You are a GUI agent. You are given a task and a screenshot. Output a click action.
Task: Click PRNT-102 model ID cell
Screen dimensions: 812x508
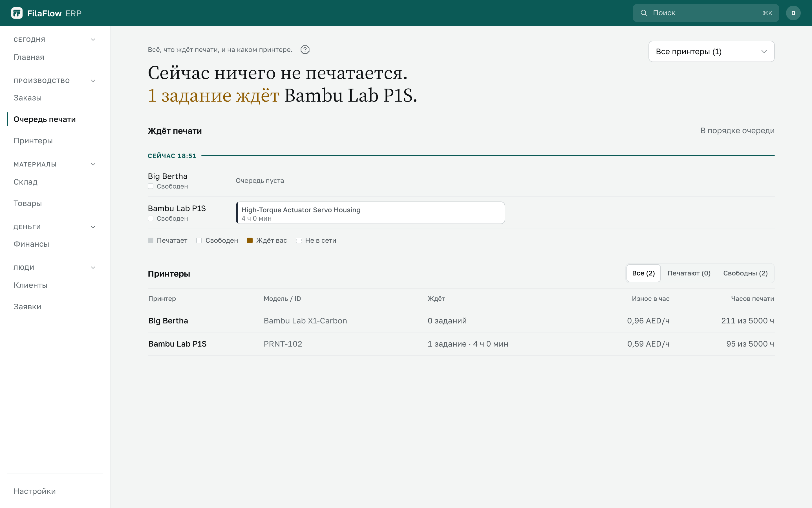(283, 344)
